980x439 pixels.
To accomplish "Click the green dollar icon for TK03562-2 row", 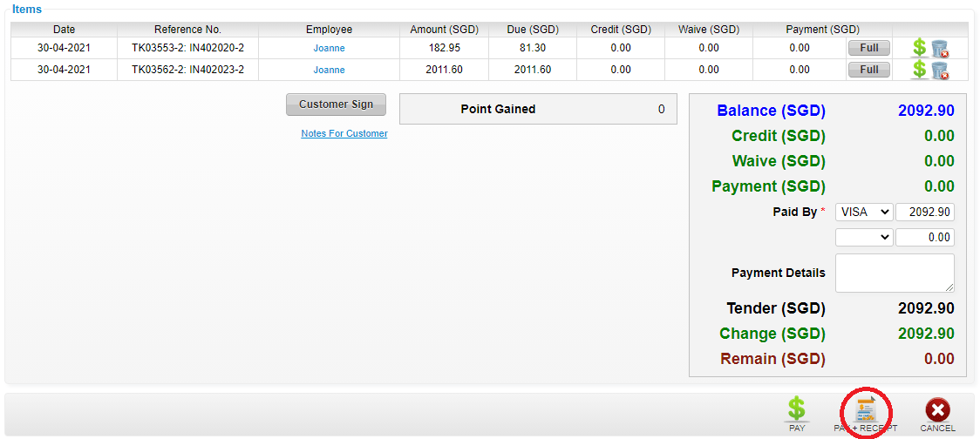I will 919,70.
